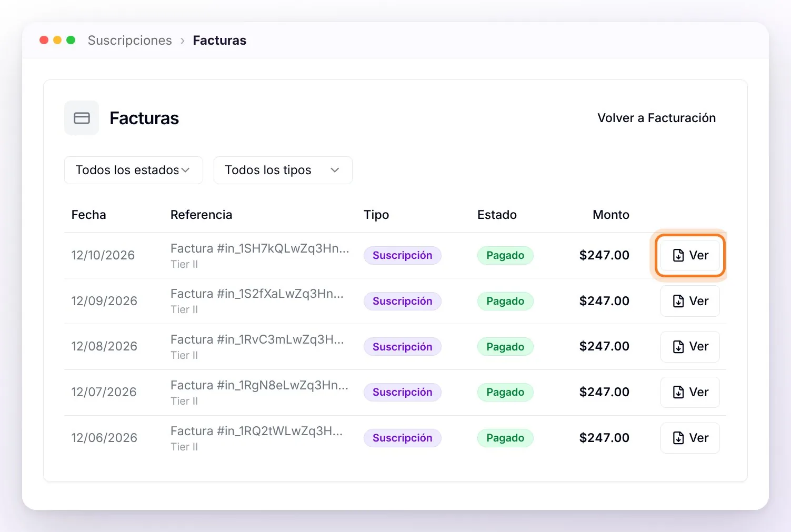791x532 pixels.
Task: Click Pagado badge in 12/06/2026 row
Action: (x=505, y=438)
